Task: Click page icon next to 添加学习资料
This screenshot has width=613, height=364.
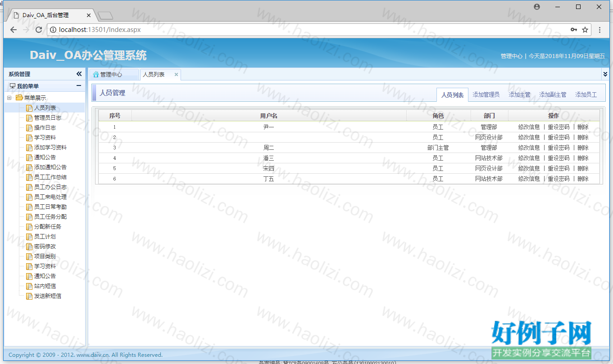Action: coord(29,148)
